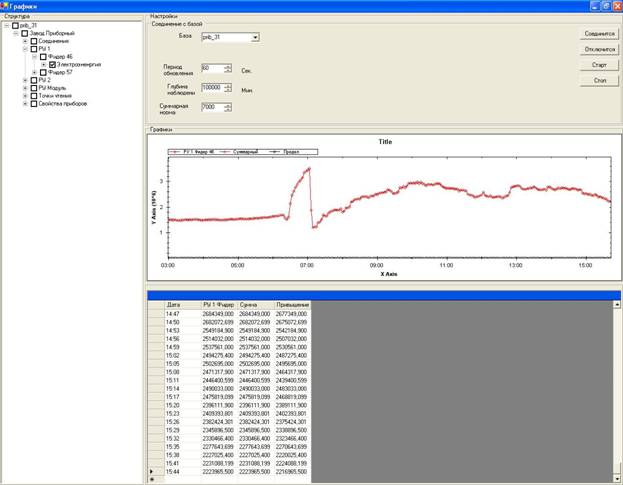Screen dimensions: 623x485
Task: Check the РУ 2 checkbox
Action: (x=34, y=80)
